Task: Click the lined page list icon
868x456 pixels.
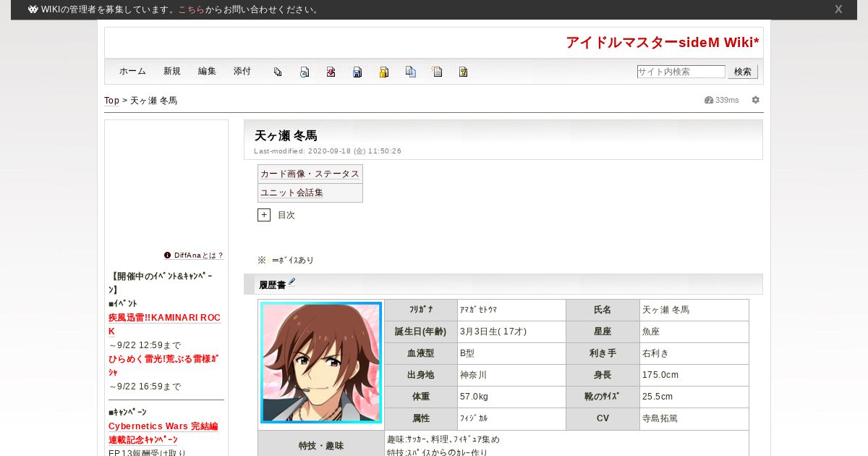Action: point(437,72)
